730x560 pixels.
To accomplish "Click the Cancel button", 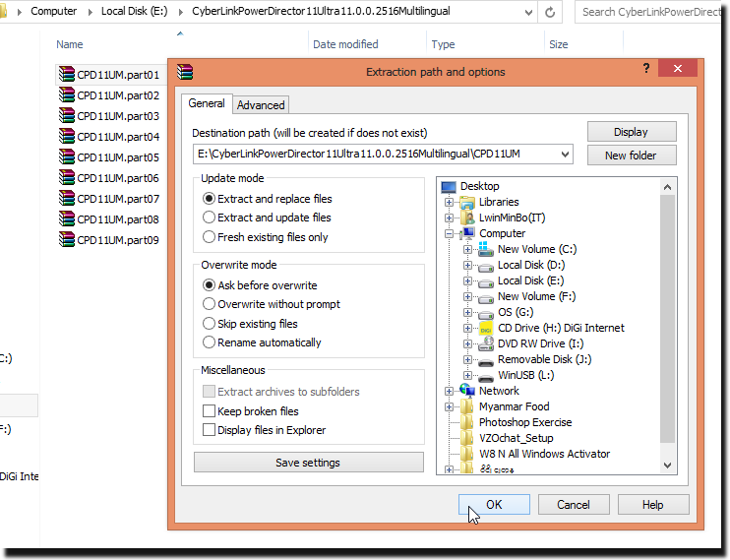I will click(x=574, y=505).
